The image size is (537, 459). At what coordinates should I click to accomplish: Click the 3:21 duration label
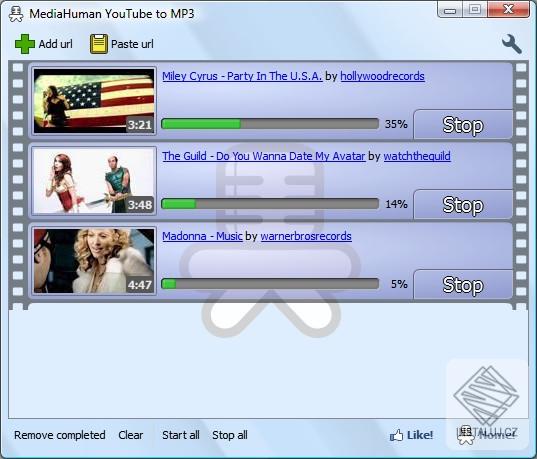click(x=140, y=125)
